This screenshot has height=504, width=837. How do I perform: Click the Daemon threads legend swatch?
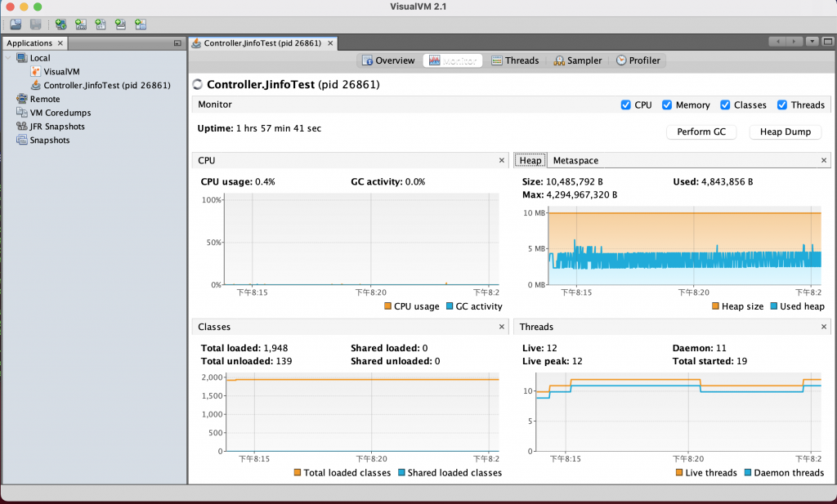(748, 472)
